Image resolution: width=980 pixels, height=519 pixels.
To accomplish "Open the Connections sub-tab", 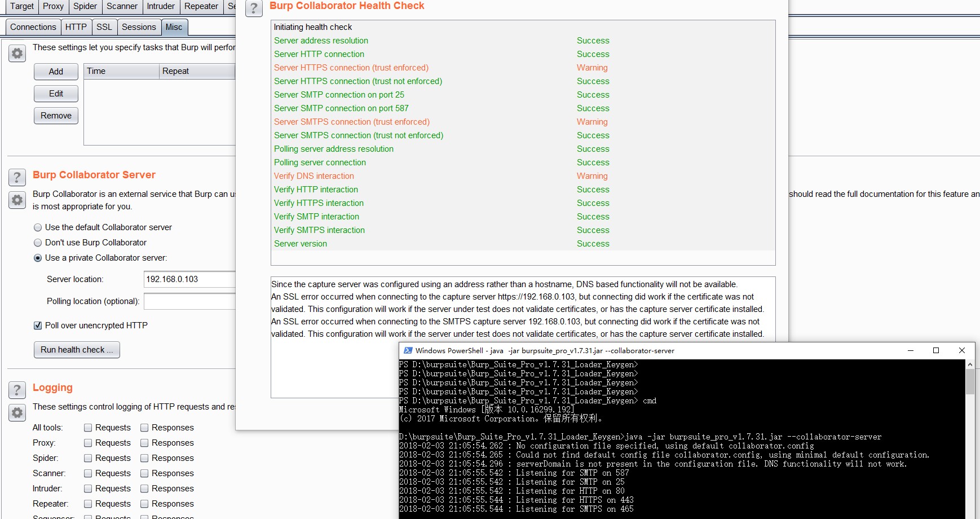I will [33, 27].
